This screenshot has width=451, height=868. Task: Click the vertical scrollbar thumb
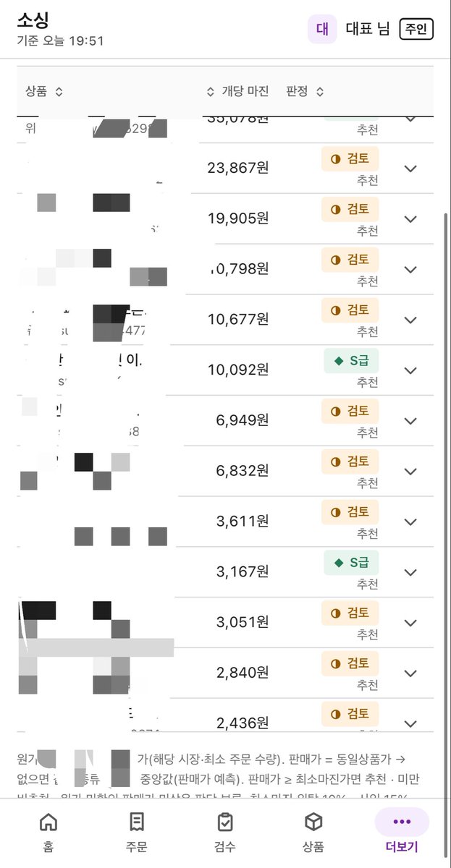pyautogui.click(x=447, y=463)
